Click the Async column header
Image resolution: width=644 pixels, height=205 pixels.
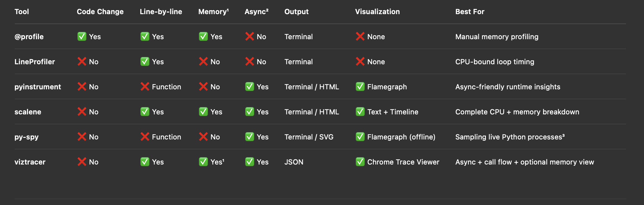256,12
